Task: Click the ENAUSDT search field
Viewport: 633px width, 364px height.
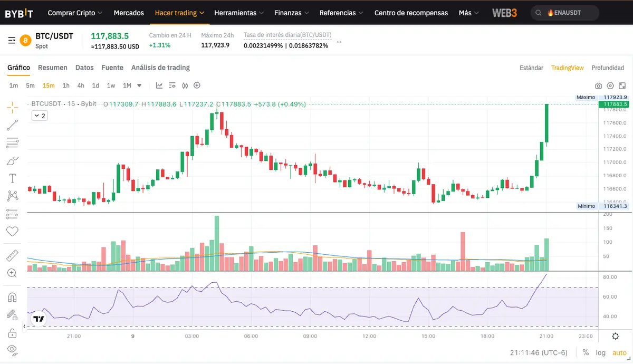Action: click(565, 13)
